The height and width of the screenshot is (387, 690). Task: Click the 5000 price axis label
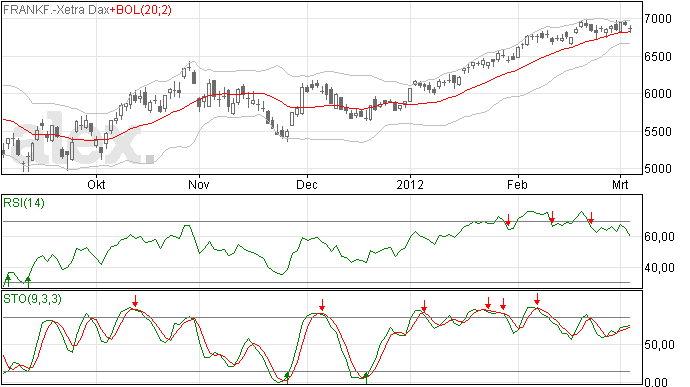(x=658, y=169)
